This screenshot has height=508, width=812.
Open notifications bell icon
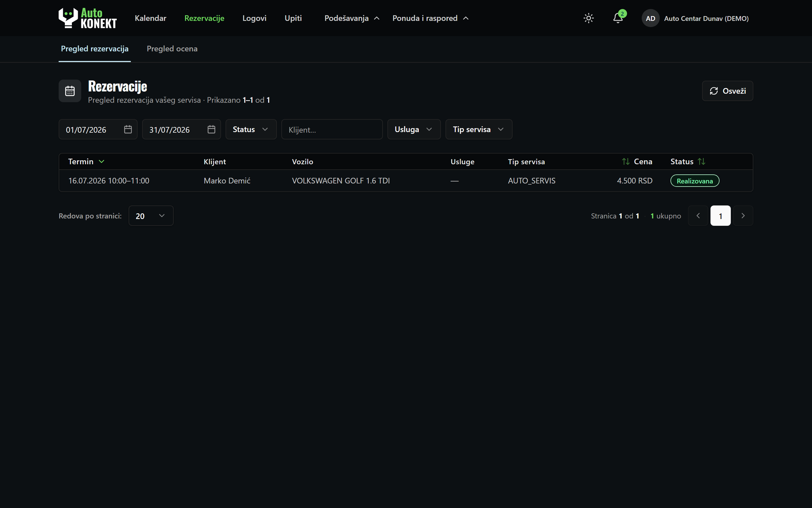pos(618,18)
